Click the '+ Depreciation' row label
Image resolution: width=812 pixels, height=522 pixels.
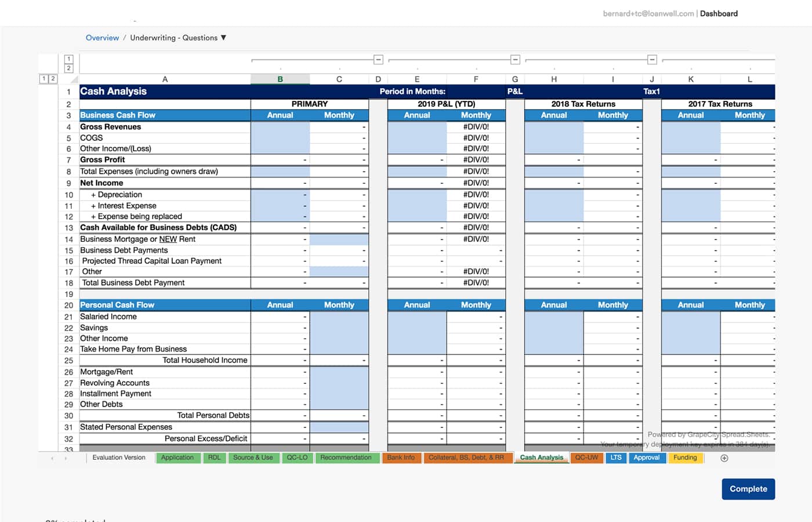(x=116, y=195)
